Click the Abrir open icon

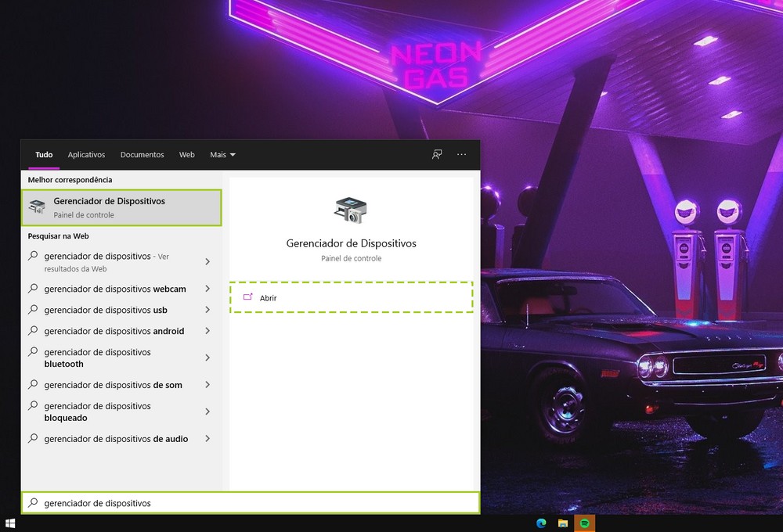[x=247, y=297]
